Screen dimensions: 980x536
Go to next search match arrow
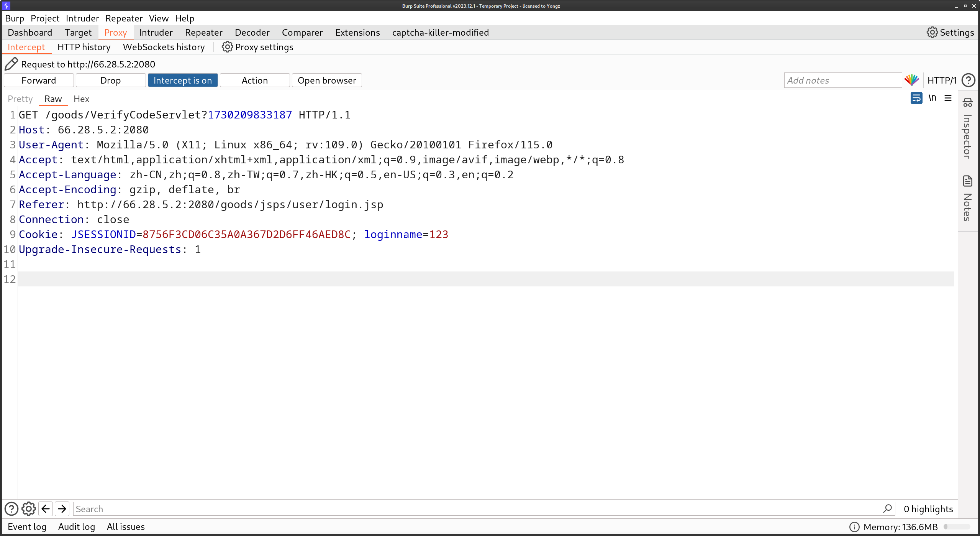[62, 509]
